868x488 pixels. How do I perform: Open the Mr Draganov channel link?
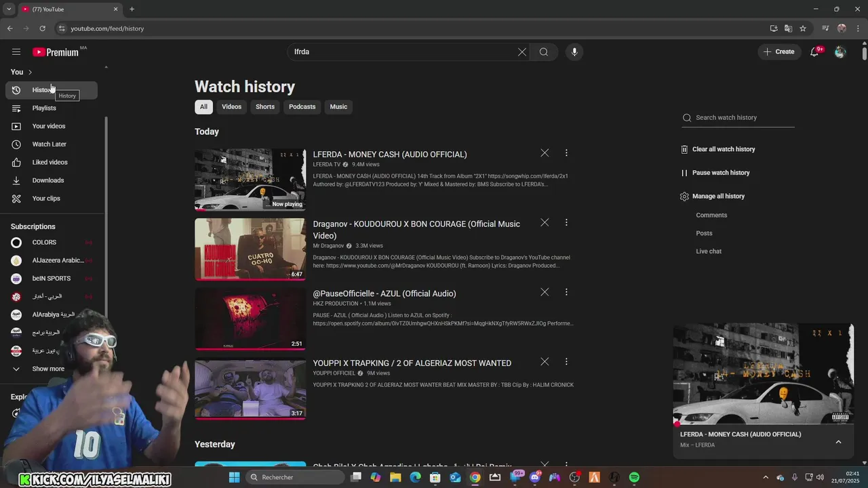point(329,246)
